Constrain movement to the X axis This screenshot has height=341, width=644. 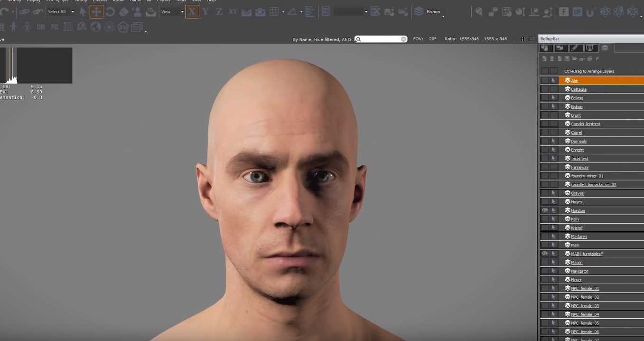coord(192,11)
